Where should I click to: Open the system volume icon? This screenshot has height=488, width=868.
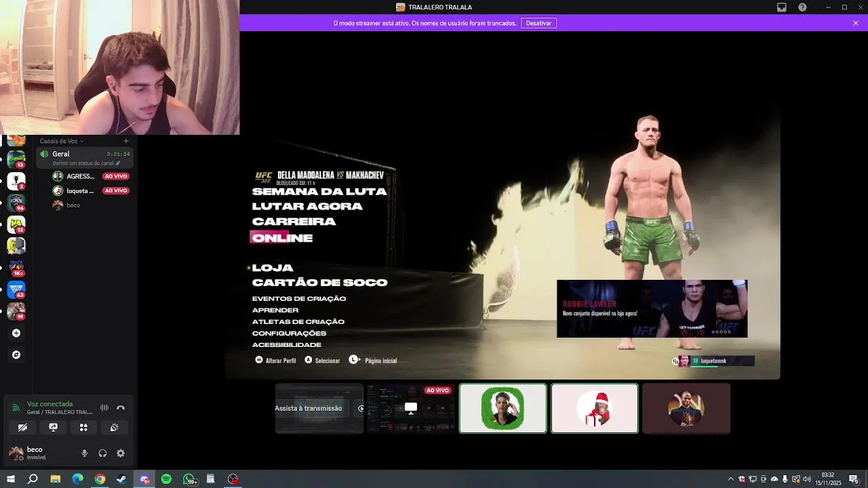click(x=806, y=479)
